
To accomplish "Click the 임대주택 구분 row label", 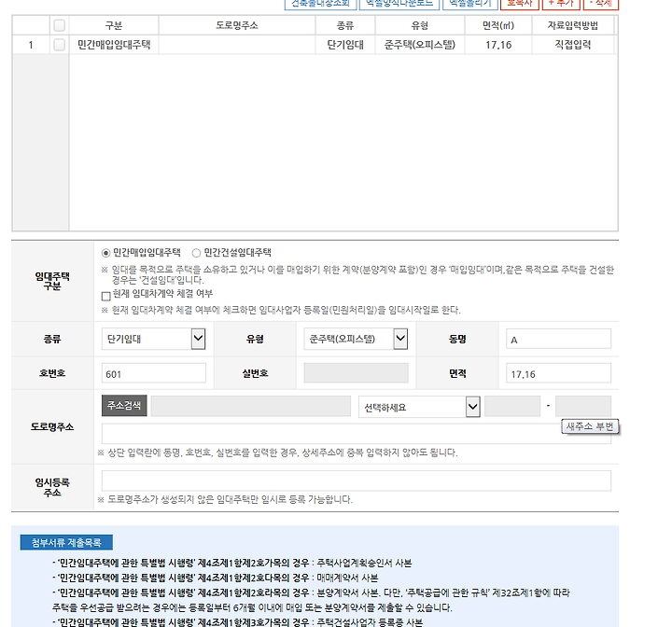I will click(52, 281).
